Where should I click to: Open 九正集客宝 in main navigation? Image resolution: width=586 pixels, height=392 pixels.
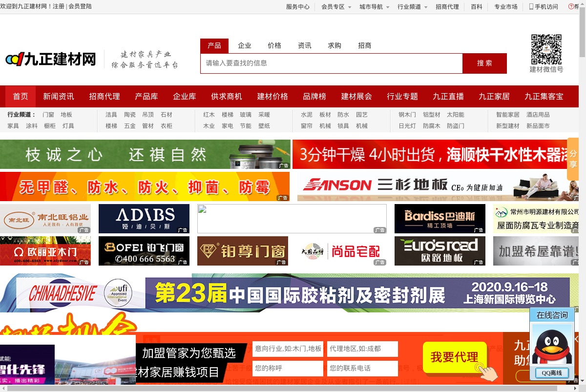coord(544,97)
